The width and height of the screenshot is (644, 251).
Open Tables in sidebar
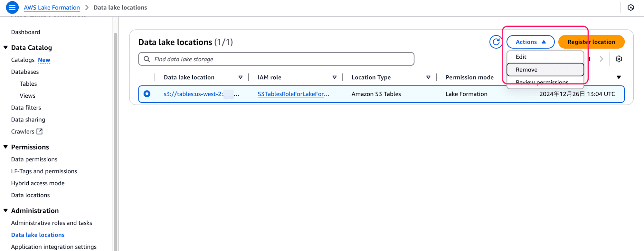tap(28, 84)
